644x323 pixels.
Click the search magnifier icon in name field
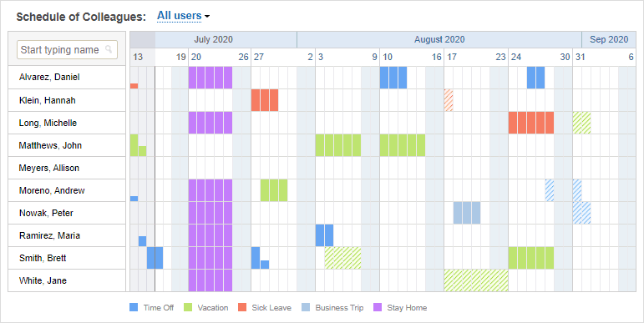[109, 49]
